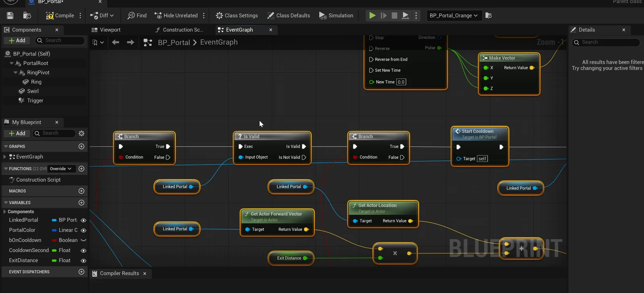
Task: Click the PortalColor blue type swatch
Action: click(54, 230)
